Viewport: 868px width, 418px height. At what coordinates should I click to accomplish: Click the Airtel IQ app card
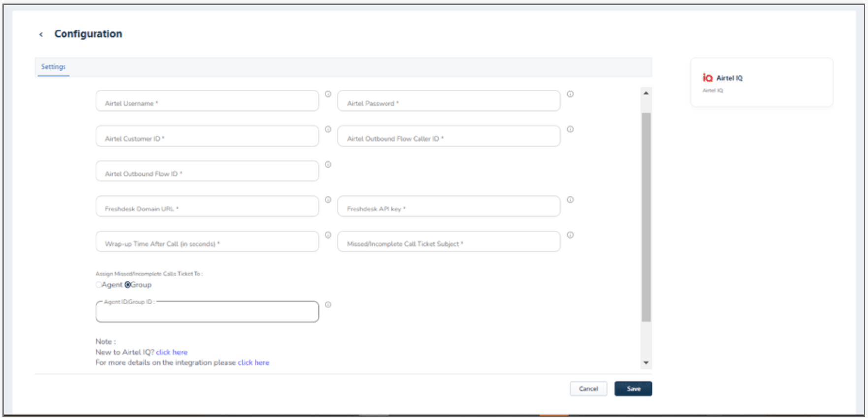761,83
